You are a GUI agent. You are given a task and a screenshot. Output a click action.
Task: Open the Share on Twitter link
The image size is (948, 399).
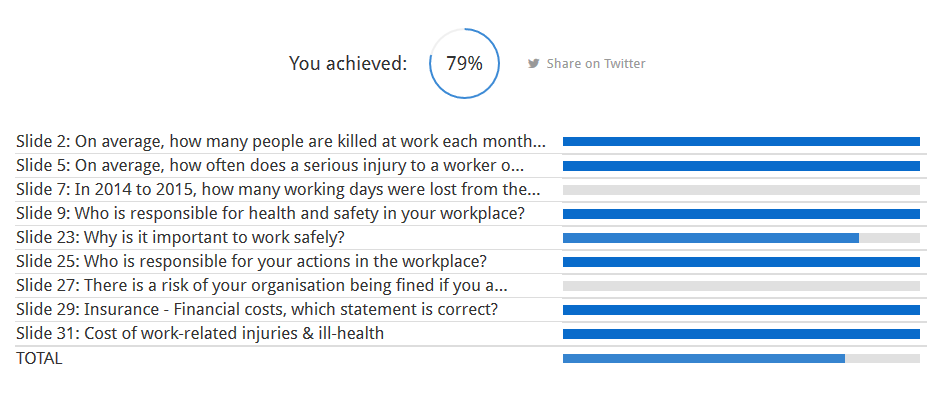pyautogui.click(x=586, y=63)
